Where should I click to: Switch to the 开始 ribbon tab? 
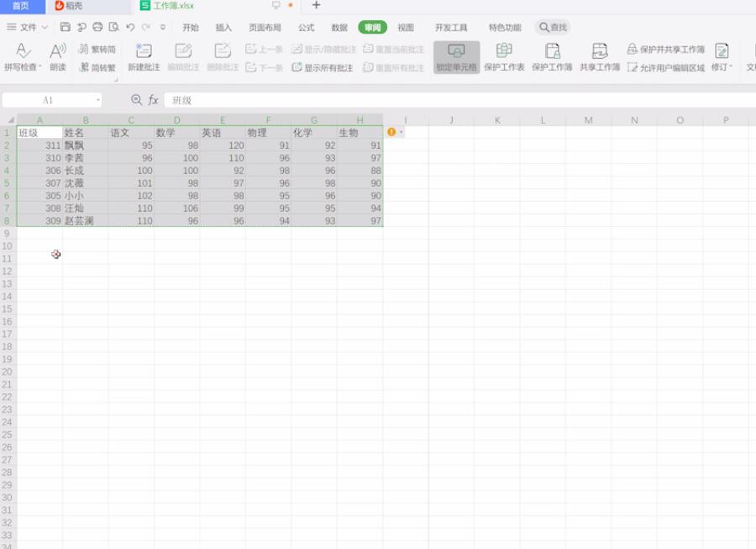(x=191, y=28)
